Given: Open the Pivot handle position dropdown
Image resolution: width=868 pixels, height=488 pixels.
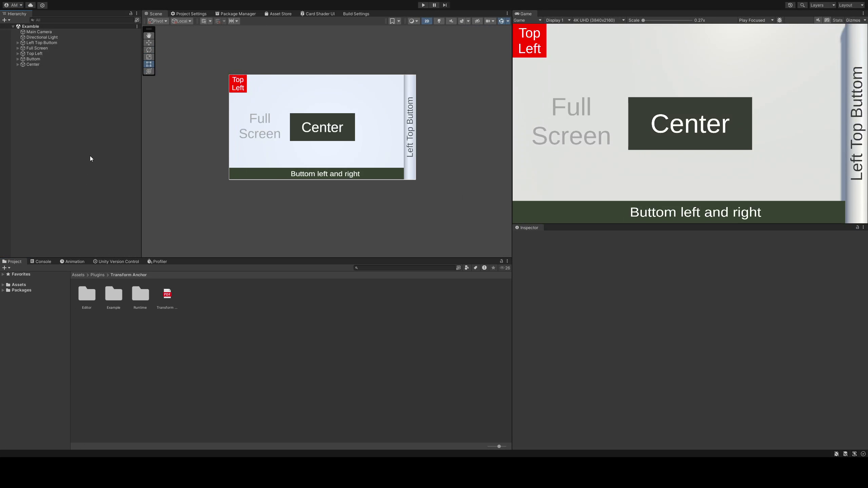Looking at the screenshot, I should tap(158, 21).
